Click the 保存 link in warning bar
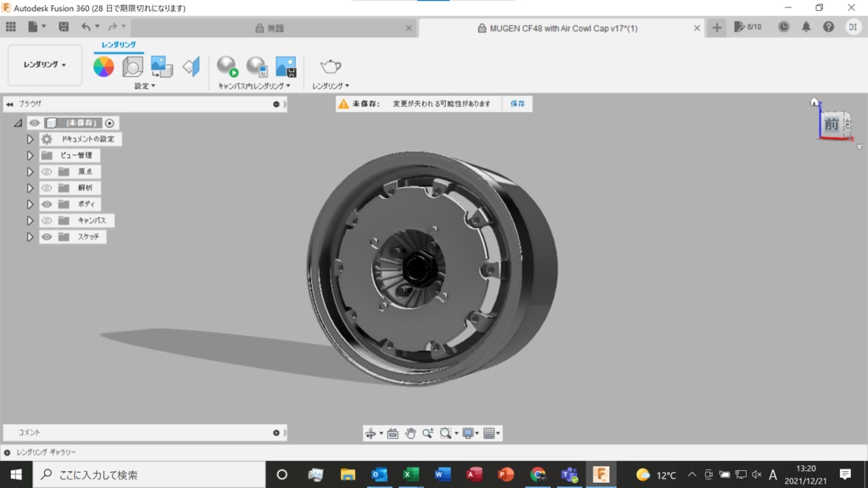Screen dimensions: 868x488 (x=518, y=103)
